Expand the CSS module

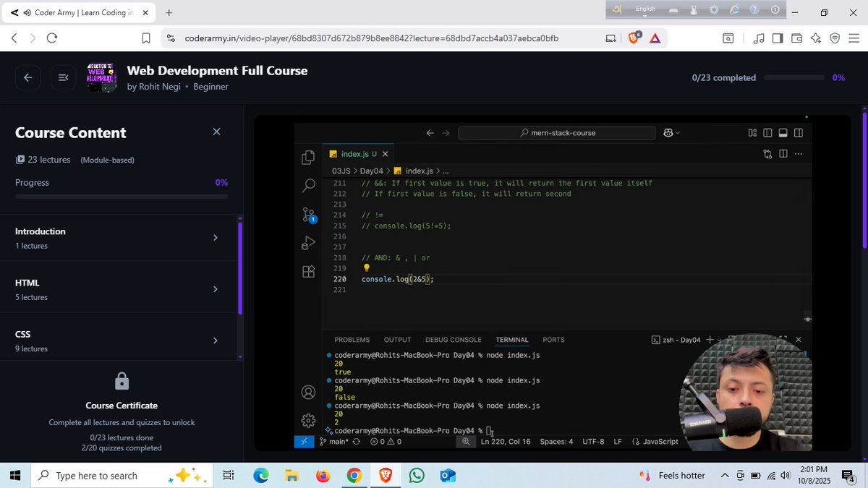(x=215, y=341)
